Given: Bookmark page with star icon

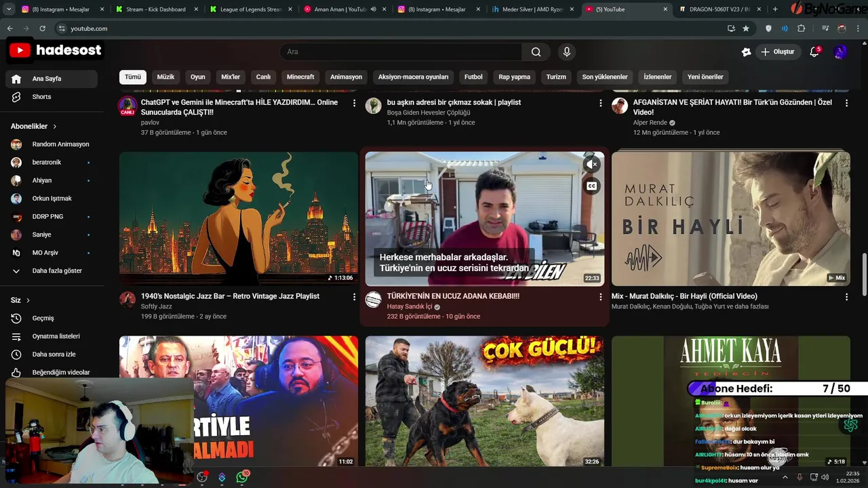Looking at the screenshot, I should (746, 28).
